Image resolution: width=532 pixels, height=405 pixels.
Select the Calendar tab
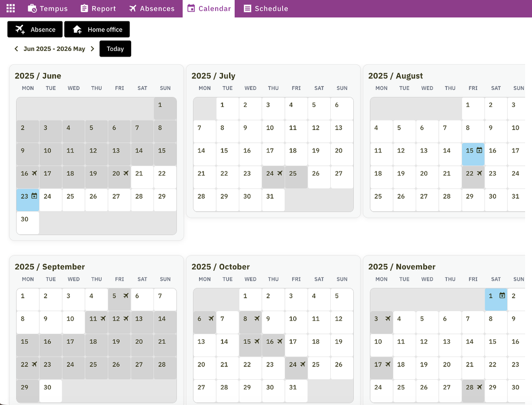tap(209, 8)
